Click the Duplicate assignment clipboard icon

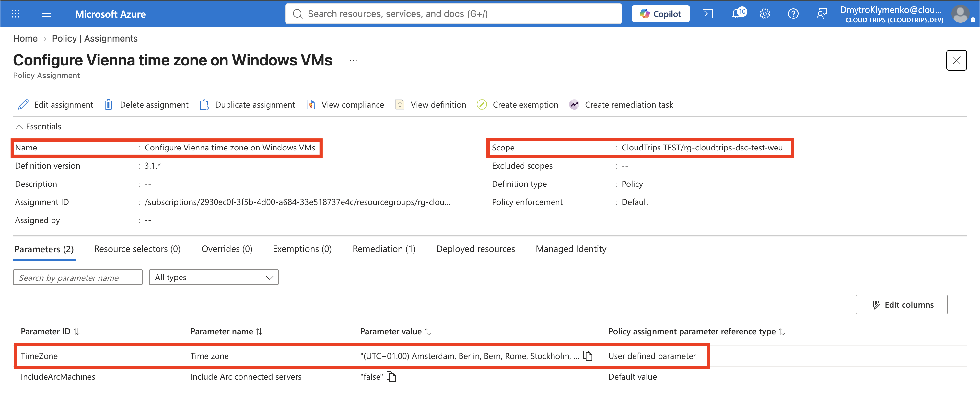204,105
